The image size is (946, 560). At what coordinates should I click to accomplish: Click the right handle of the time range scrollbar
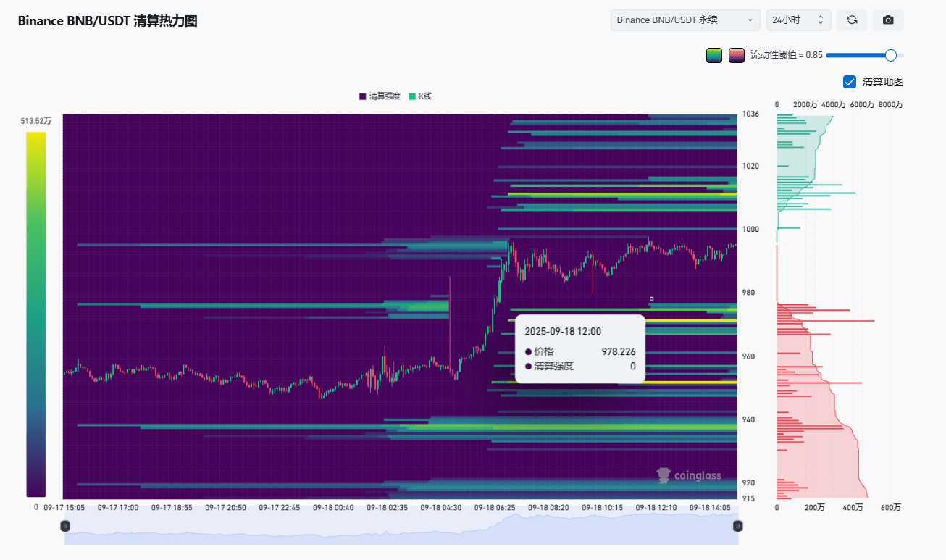(738, 526)
